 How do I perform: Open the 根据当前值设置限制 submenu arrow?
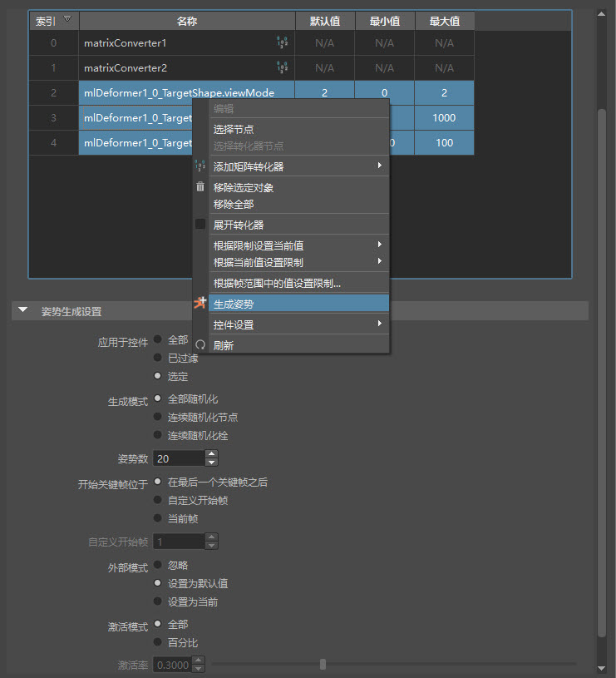point(379,261)
